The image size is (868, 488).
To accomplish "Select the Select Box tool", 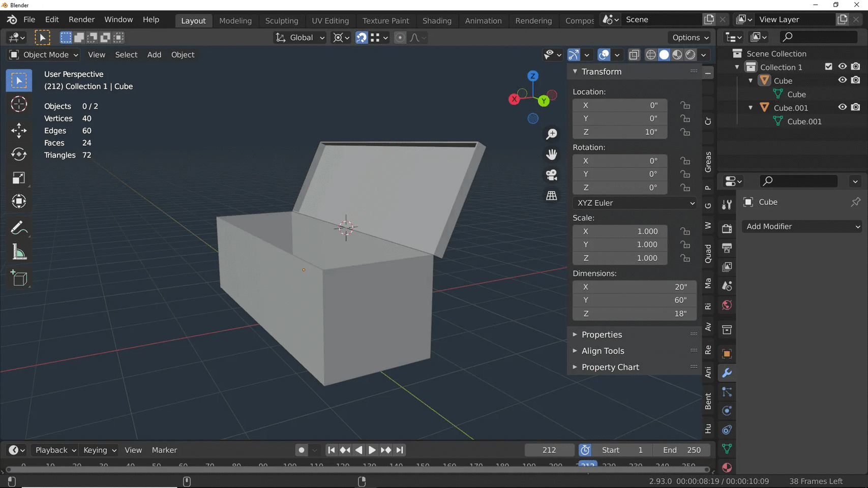I will click(19, 81).
